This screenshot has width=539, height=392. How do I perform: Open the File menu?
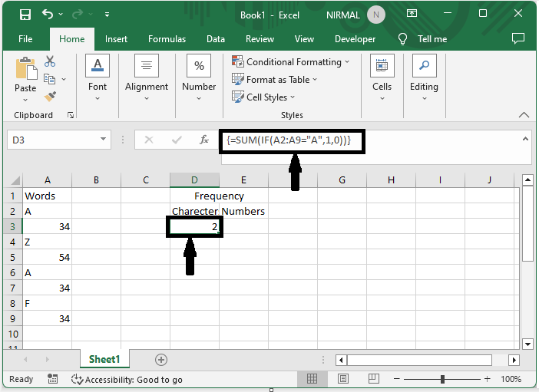coord(25,39)
